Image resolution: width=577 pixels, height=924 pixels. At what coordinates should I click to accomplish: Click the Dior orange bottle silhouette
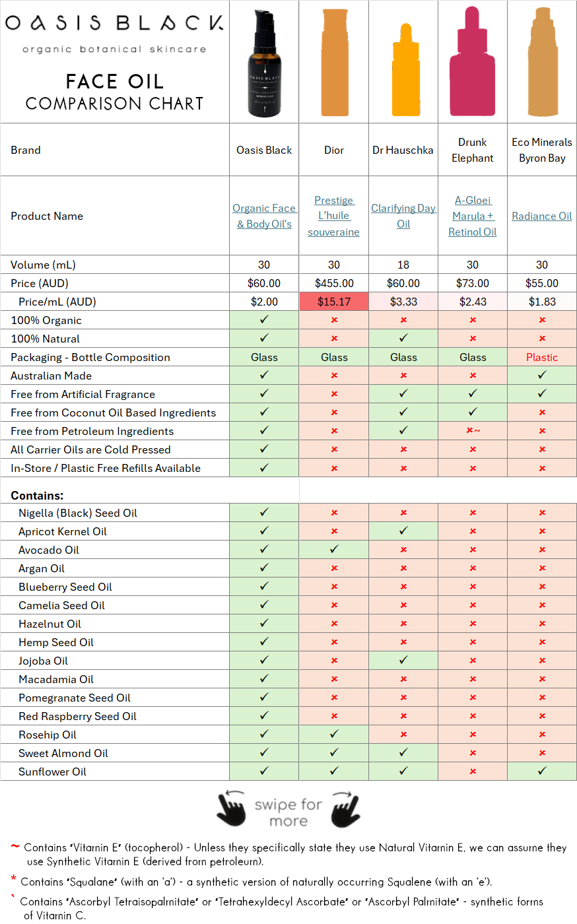334,62
